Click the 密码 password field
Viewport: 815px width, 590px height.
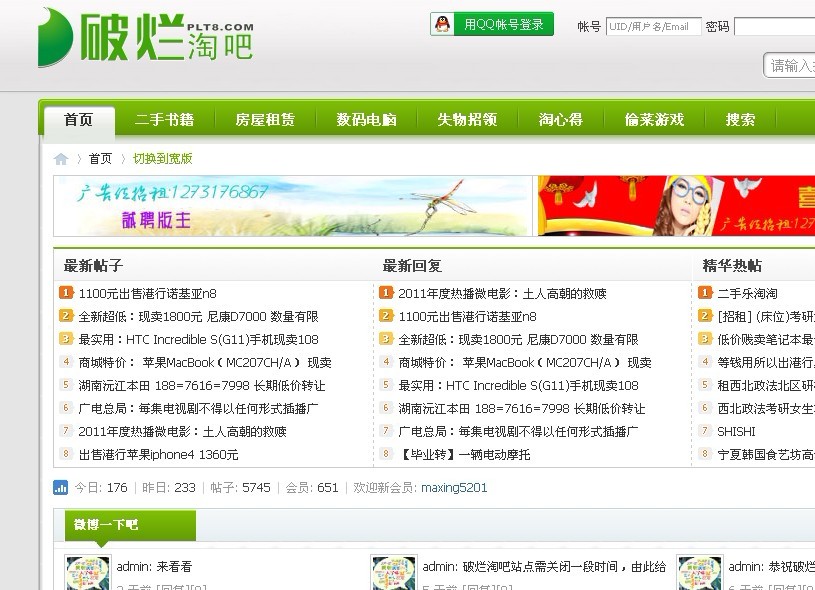pyautogui.click(x=775, y=27)
